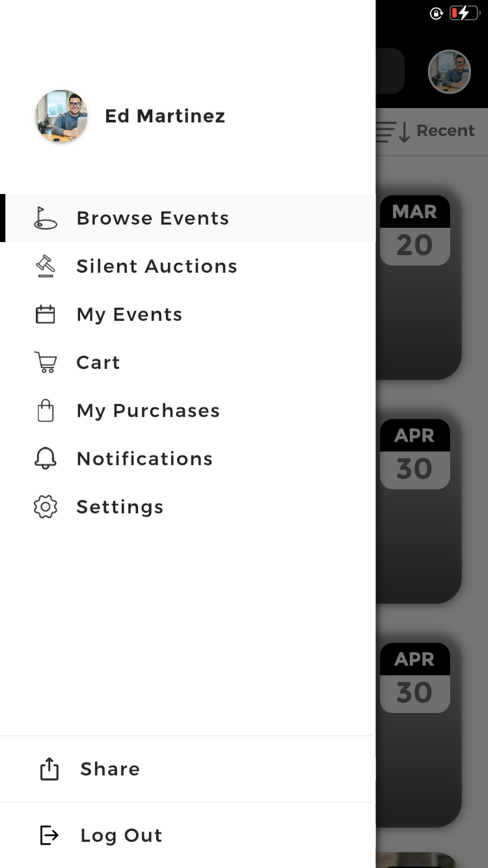Screen dimensions: 488x868
Task: Tap the My Purchases bag icon
Action: click(x=45, y=410)
